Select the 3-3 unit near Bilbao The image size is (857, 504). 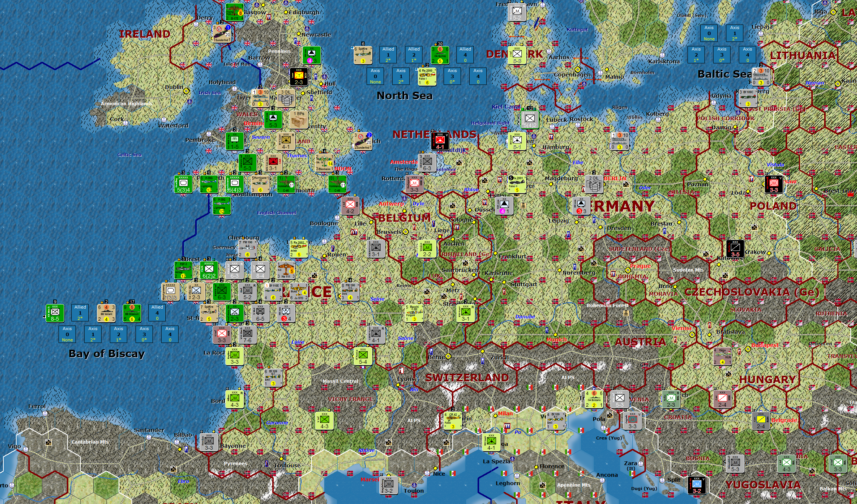[209, 442]
